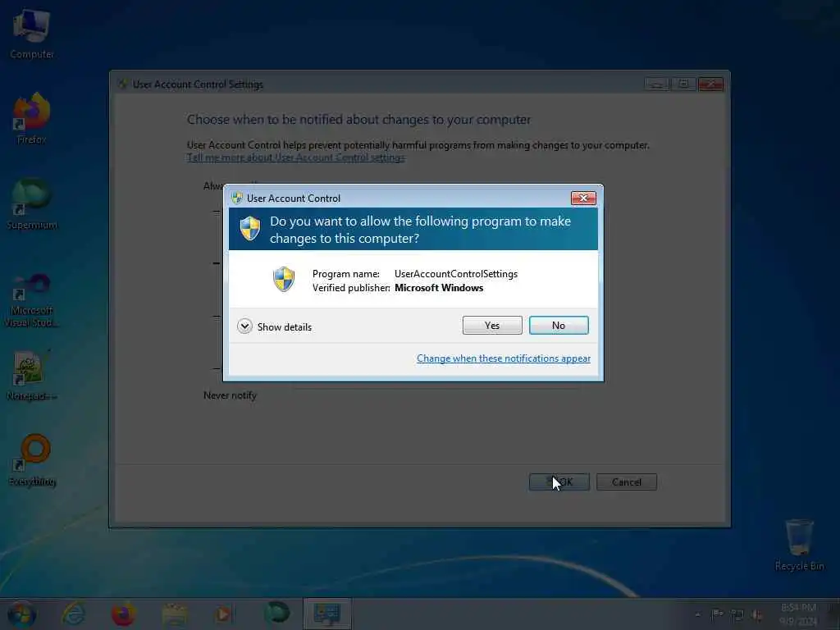Click Yes in the User Account Control prompt
The height and width of the screenshot is (630, 840).
coord(492,325)
